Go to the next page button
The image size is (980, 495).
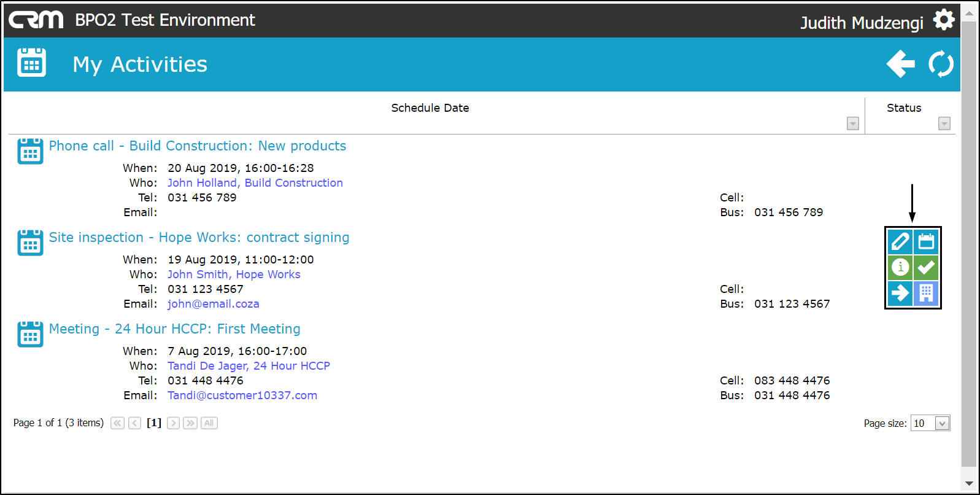click(173, 423)
